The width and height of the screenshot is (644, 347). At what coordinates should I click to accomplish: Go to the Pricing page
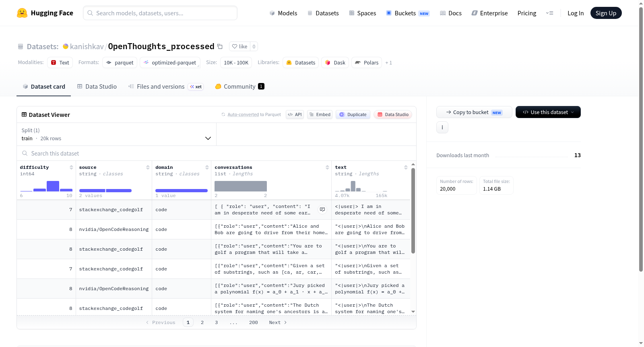click(x=527, y=13)
